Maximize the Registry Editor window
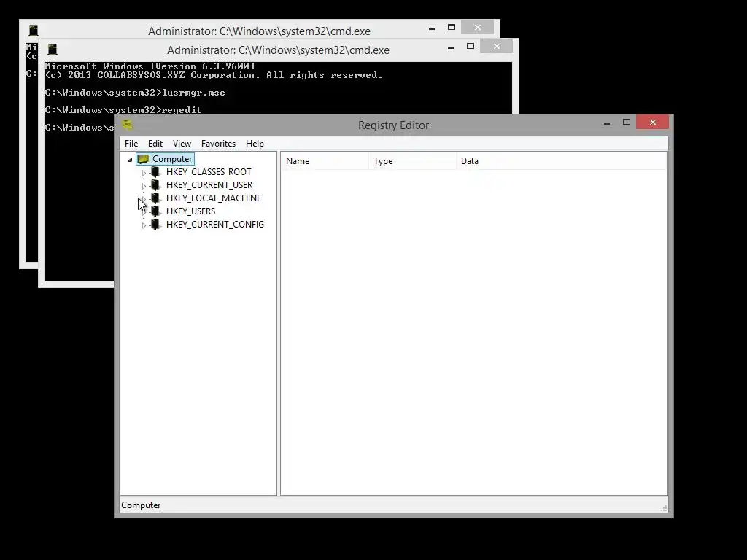 pyautogui.click(x=627, y=122)
